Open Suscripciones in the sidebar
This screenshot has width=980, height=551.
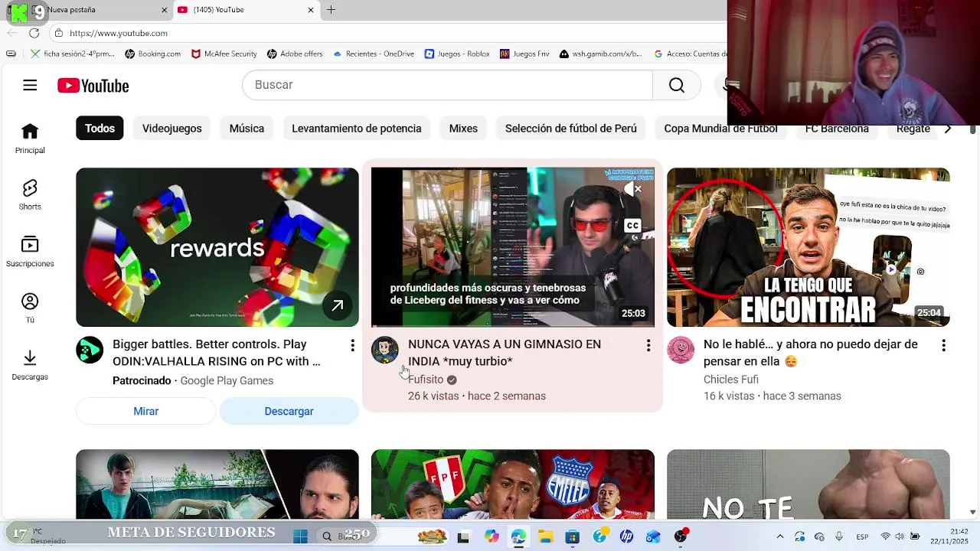click(30, 252)
